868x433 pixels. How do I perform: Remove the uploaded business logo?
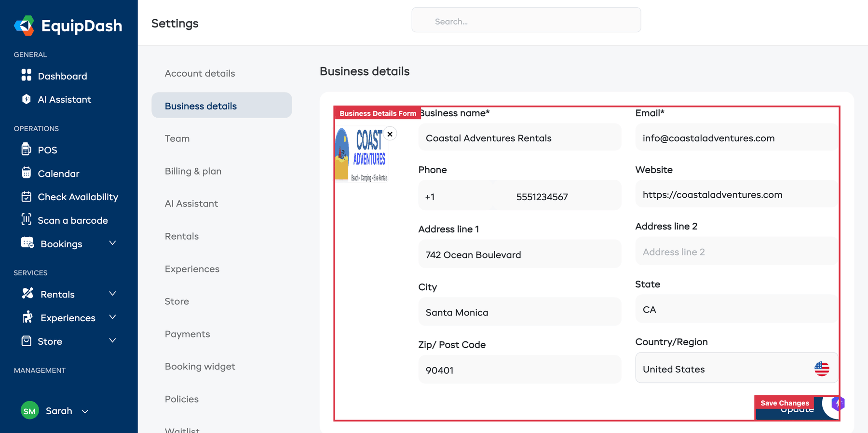pyautogui.click(x=390, y=134)
